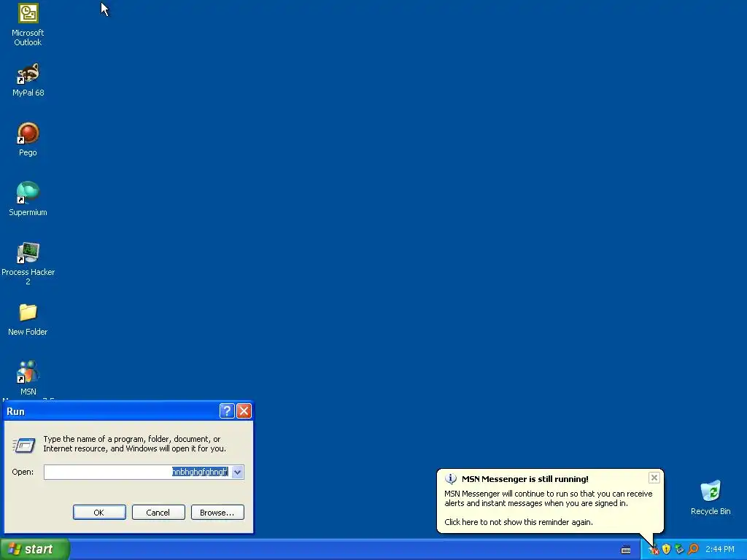Select the MSN Messenger desktop shortcut
Viewport: 747px width, 560px height.
click(x=28, y=379)
